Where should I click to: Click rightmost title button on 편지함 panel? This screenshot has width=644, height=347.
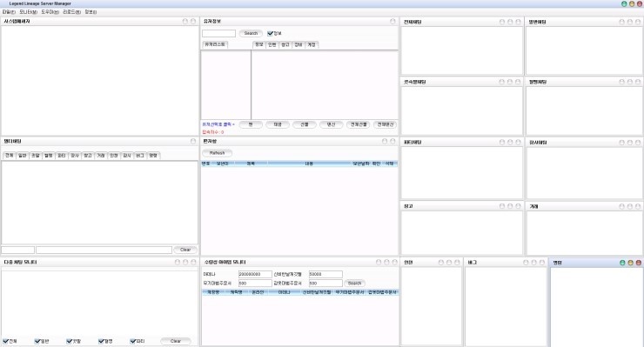(x=392, y=141)
